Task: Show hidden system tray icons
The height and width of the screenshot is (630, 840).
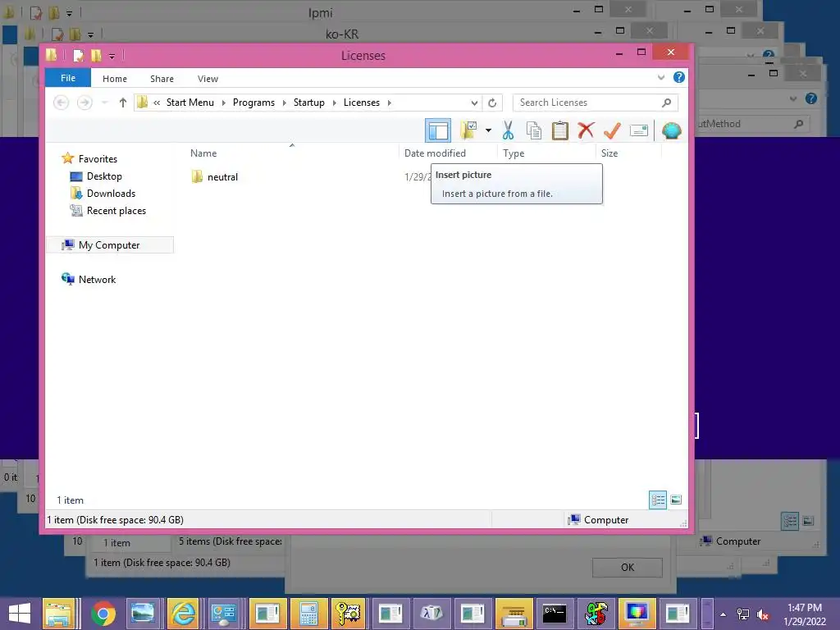Action: click(x=724, y=614)
